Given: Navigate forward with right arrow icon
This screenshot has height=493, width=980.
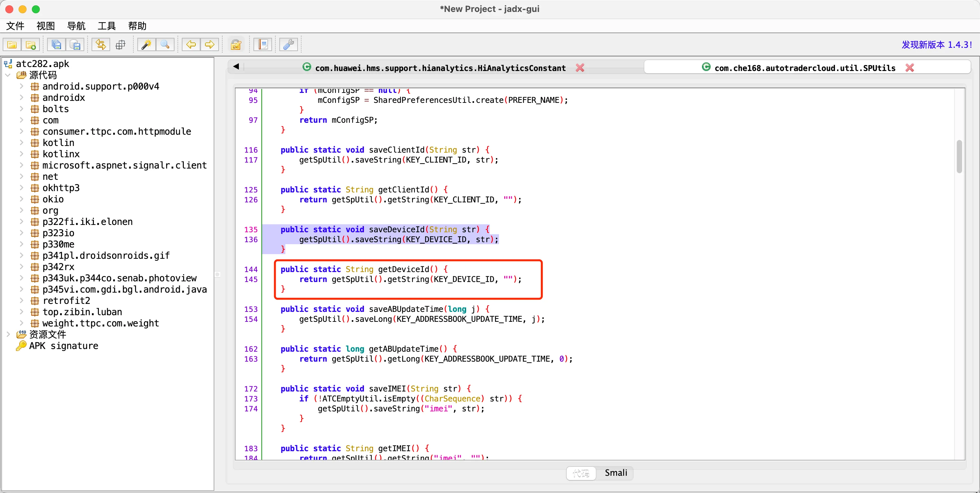Looking at the screenshot, I should point(210,45).
